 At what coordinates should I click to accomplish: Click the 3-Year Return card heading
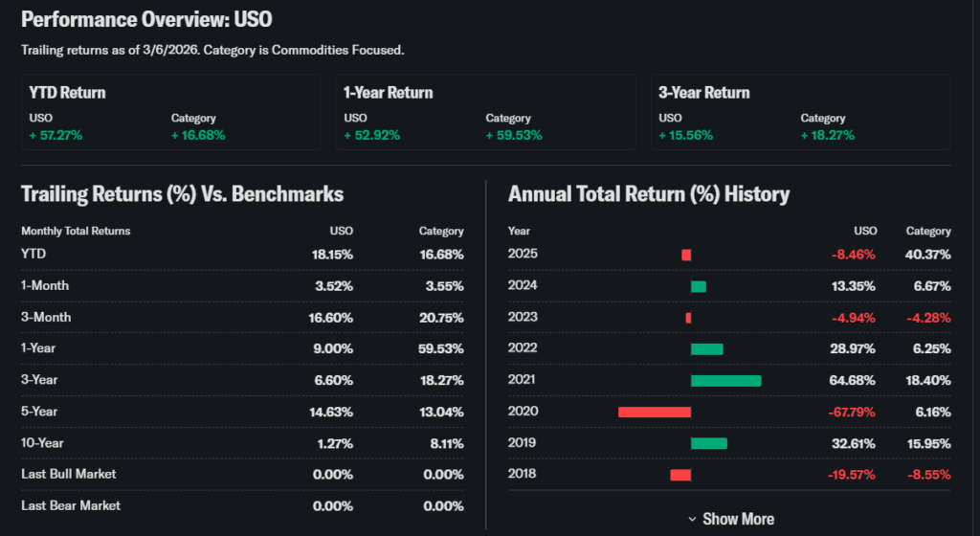[703, 93]
